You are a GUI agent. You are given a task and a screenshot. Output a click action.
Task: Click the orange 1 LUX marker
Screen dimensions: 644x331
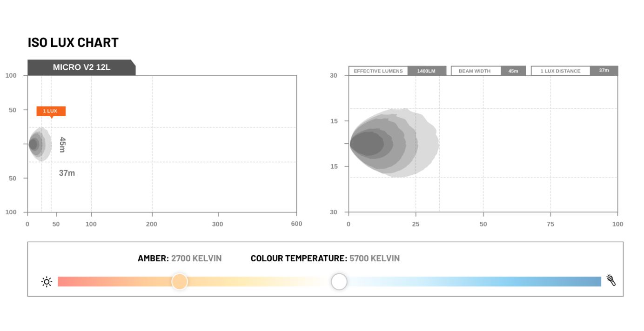point(51,112)
